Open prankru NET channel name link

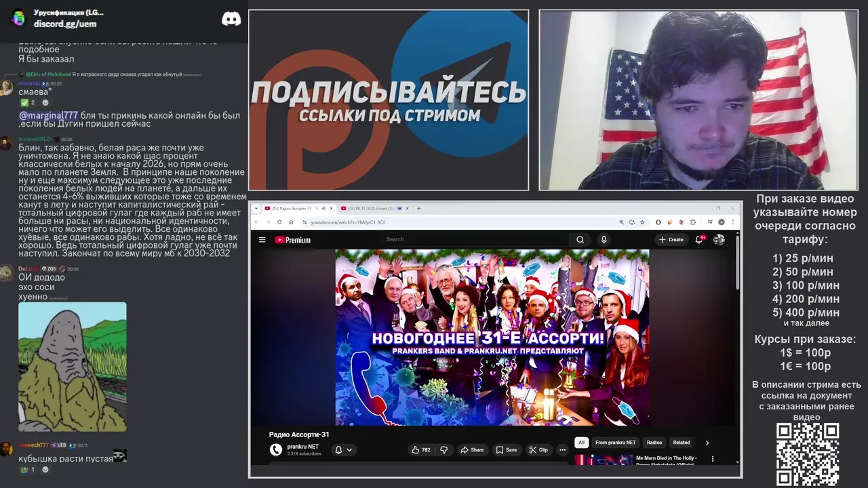302,447
